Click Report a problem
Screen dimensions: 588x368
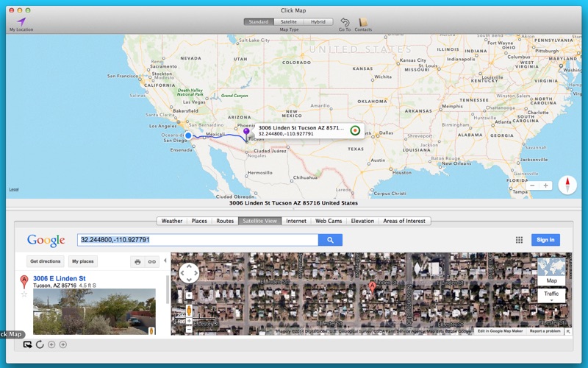coord(545,331)
